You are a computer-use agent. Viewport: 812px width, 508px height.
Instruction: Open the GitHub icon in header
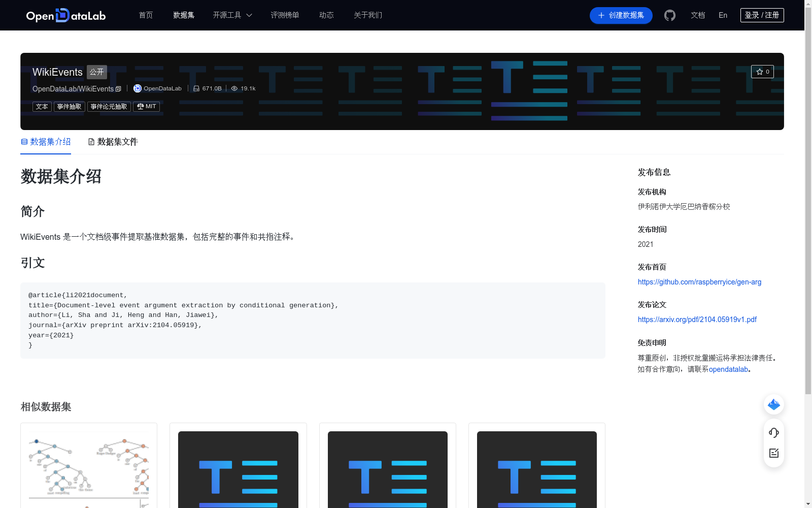coord(670,15)
